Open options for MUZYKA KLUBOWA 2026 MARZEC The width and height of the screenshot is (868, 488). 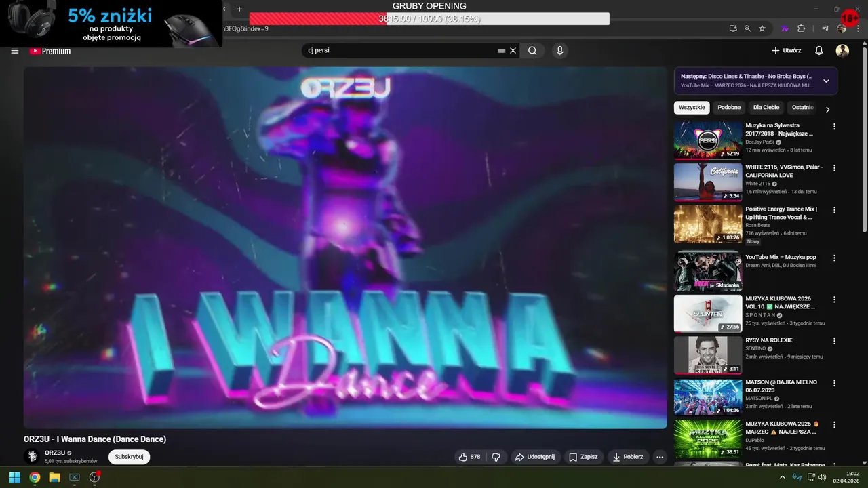tap(834, 424)
